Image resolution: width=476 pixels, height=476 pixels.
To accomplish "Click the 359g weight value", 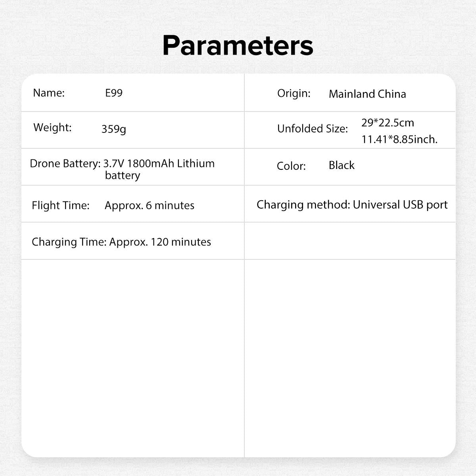I will coord(114,129).
